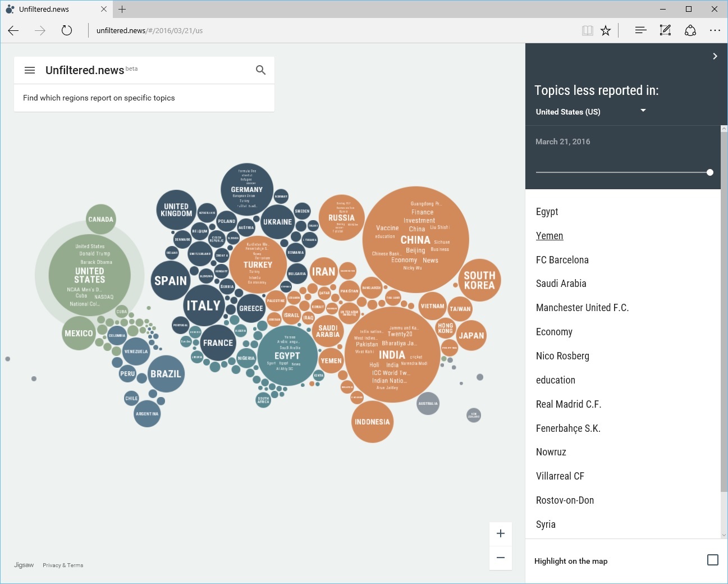Click the United States bubble
Screen dimensions: 728x584
(90, 275)
